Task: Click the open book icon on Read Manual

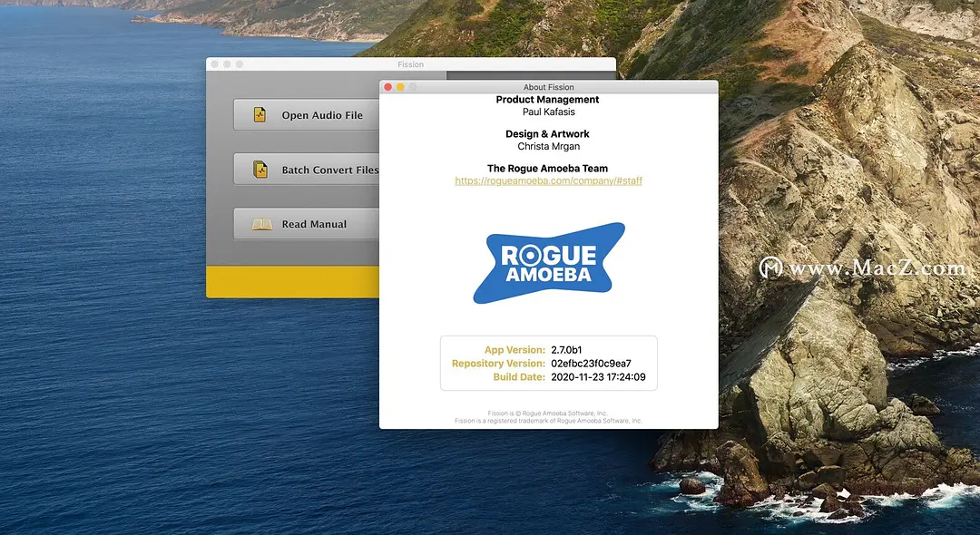Action: [x=262, y=224]
